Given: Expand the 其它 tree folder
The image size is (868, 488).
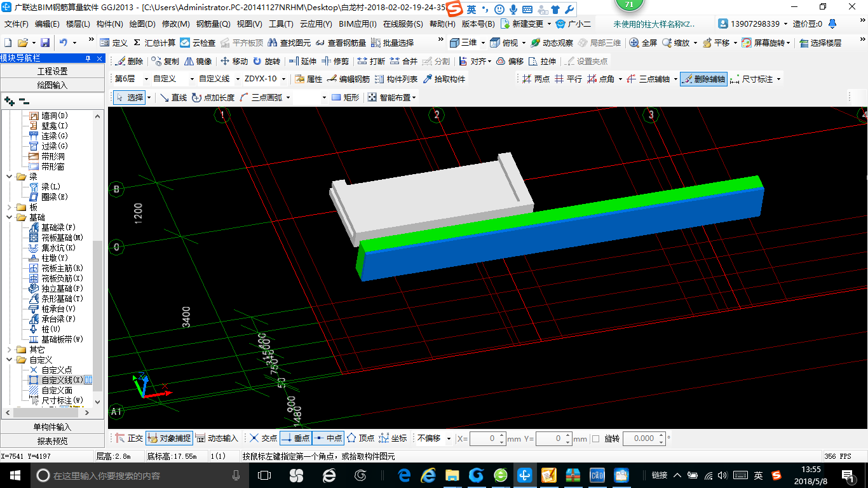Looking at the screenshot, I should (x=9, y=349).
